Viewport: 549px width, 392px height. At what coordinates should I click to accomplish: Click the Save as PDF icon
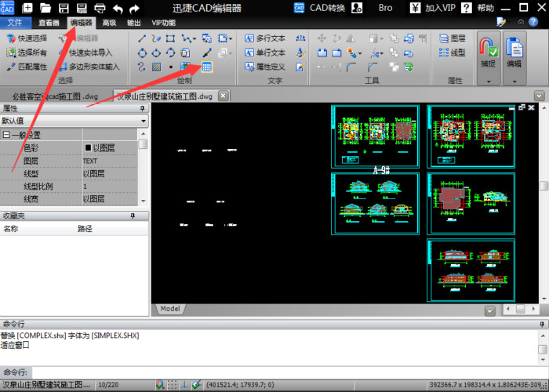[x=82, y=8]
